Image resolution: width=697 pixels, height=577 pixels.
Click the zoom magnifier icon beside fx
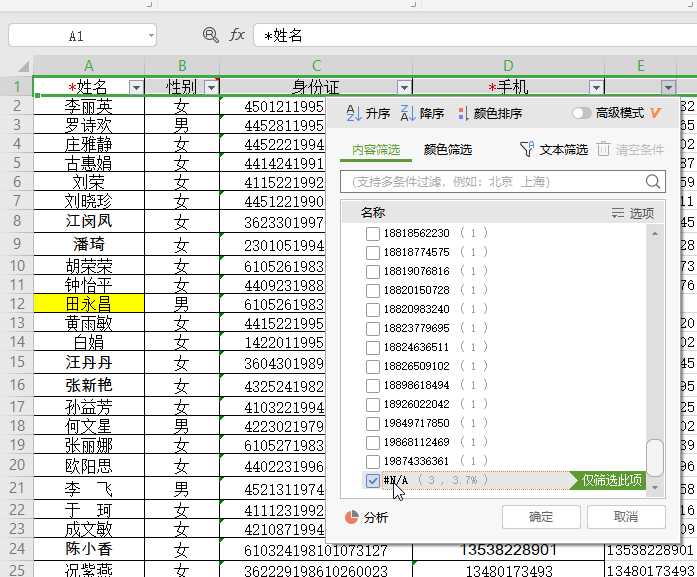pos(210,35)
